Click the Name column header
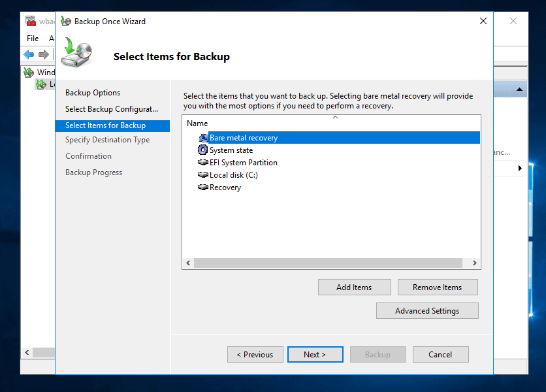 (197, 123)
